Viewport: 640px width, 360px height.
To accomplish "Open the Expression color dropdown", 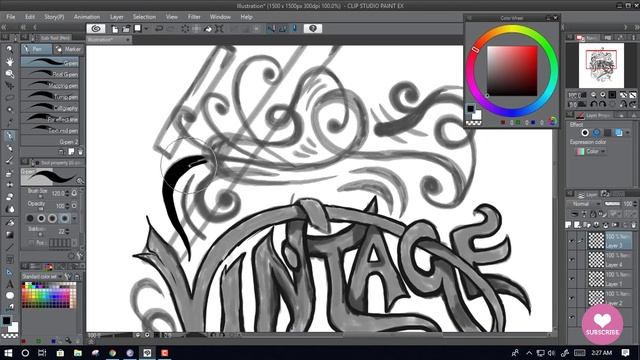I will click(591, 151).
